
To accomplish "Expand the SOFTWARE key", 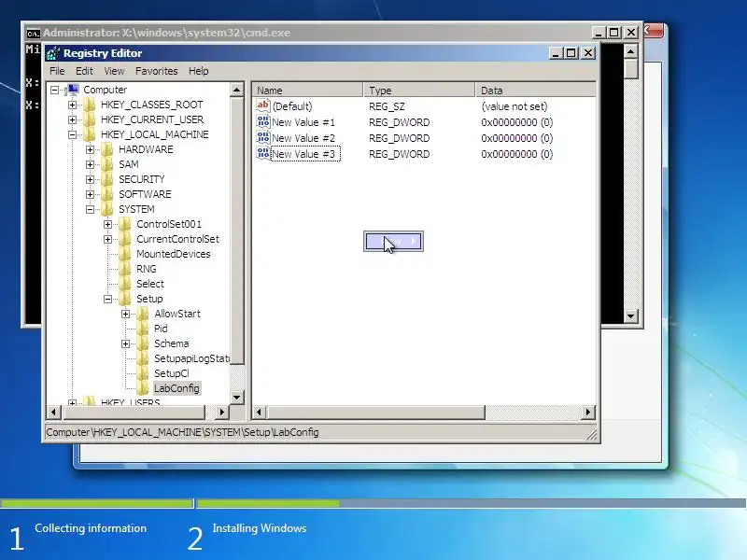I will [x=90, y=194].
